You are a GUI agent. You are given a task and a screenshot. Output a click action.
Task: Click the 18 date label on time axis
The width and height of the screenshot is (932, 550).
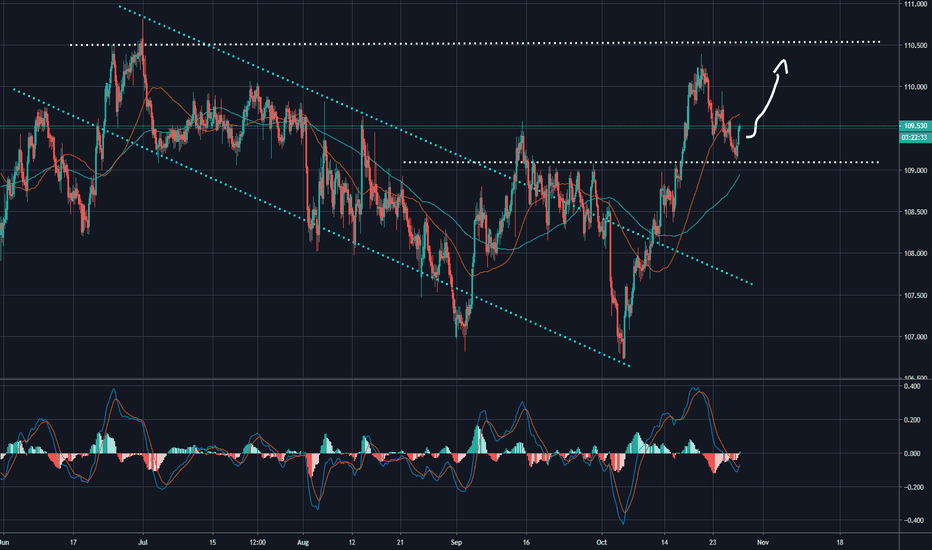coord(840,542)
